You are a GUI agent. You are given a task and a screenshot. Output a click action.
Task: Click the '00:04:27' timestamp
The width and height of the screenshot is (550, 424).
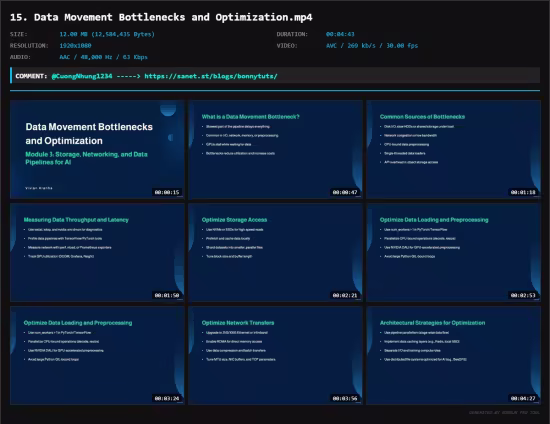[523, 398]
